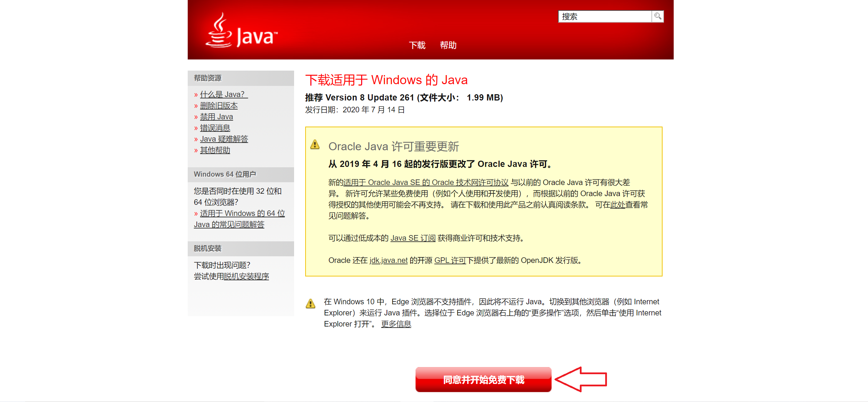Click the Windows 64 位用户 sidebar header
The height and width of the screenshot is (402, 868).
pyautogui.click(x=241, y=175)
